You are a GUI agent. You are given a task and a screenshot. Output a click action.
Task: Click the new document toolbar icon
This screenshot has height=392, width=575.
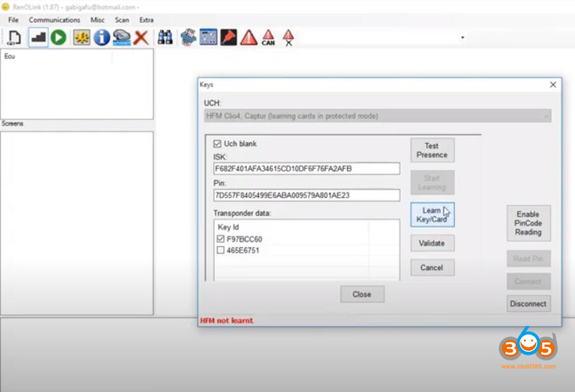coord(14,37)
